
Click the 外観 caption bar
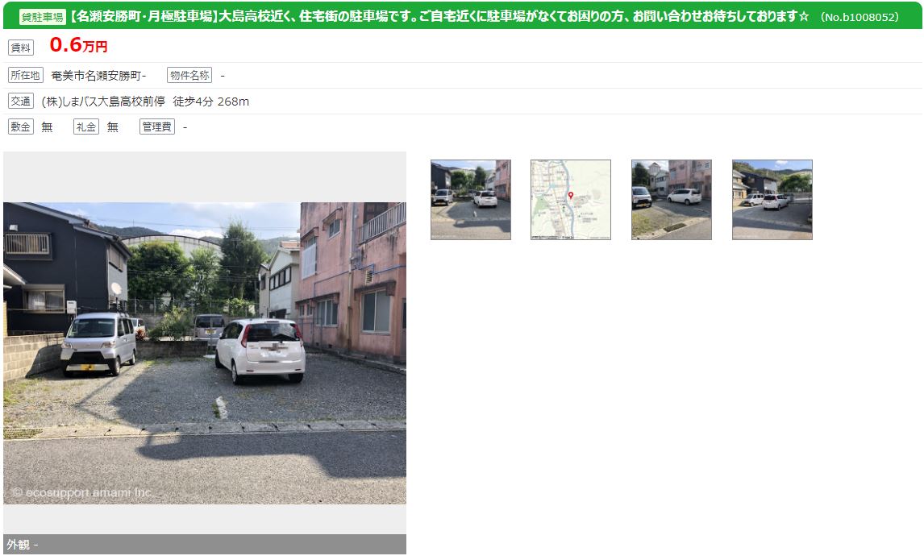205,544
